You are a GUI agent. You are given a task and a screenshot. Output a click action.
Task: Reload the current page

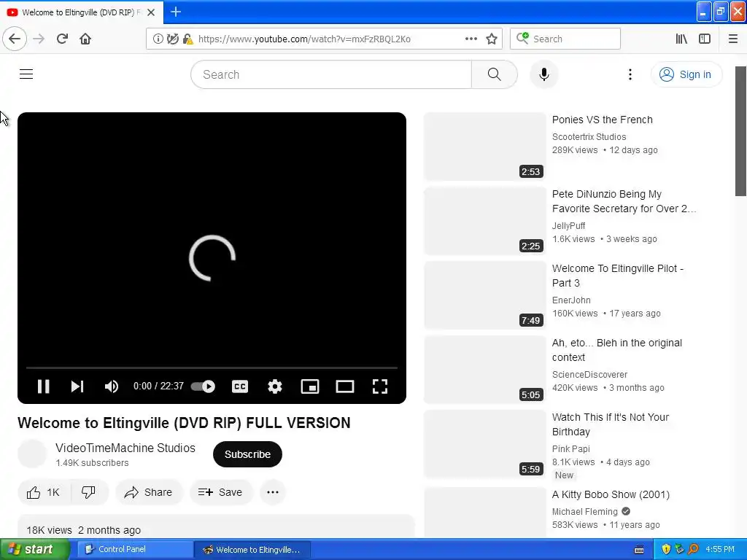click(63, 39)
